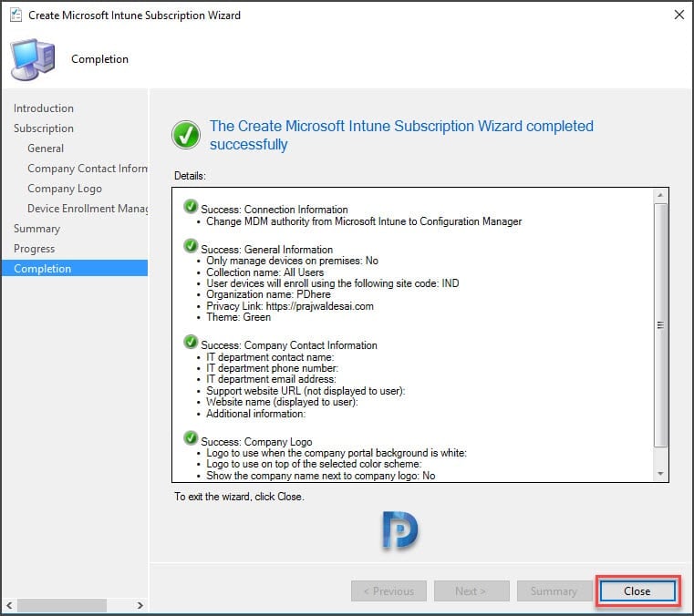Click the wizard completed successfully heading
Image resolution: width=694 pixels, height=616 pixels.
point(401,135)
